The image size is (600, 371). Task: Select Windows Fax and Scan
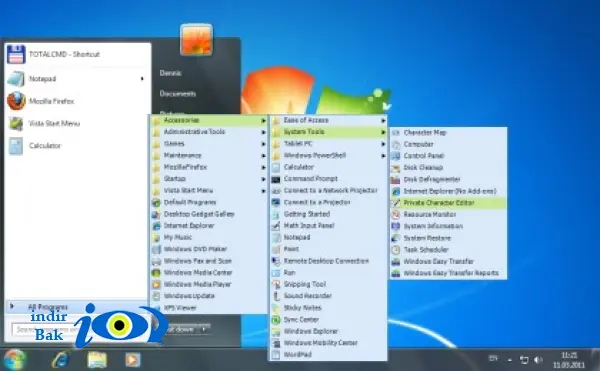pyautogui.click(x=209, y=261)
